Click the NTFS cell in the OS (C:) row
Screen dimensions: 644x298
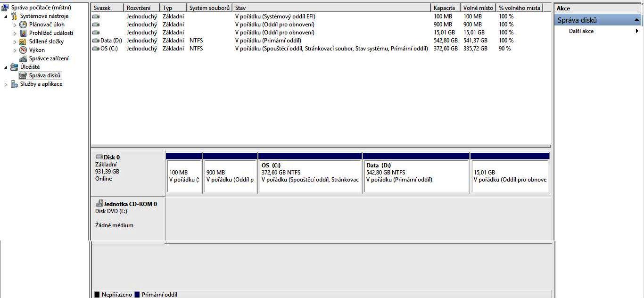point(196,49)
